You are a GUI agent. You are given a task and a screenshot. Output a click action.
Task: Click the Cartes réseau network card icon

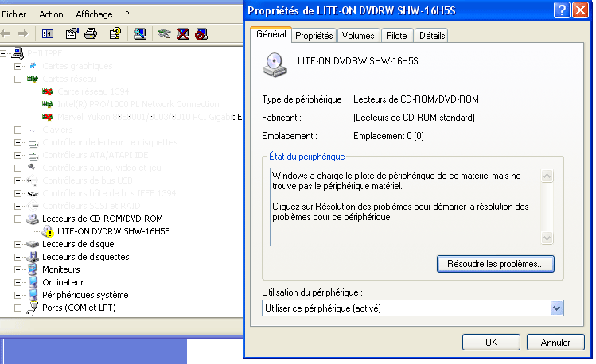coord(33,79)
